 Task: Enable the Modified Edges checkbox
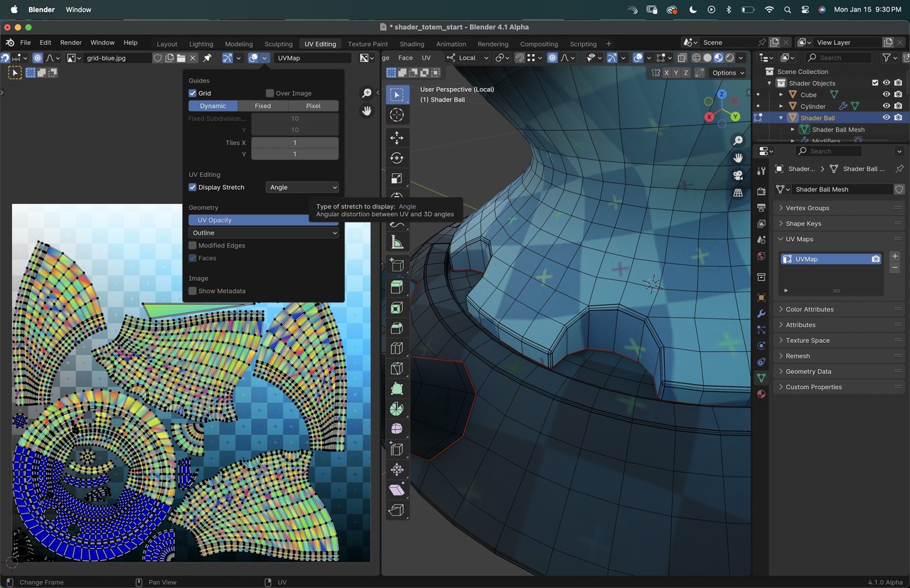[x=193, y=245]
